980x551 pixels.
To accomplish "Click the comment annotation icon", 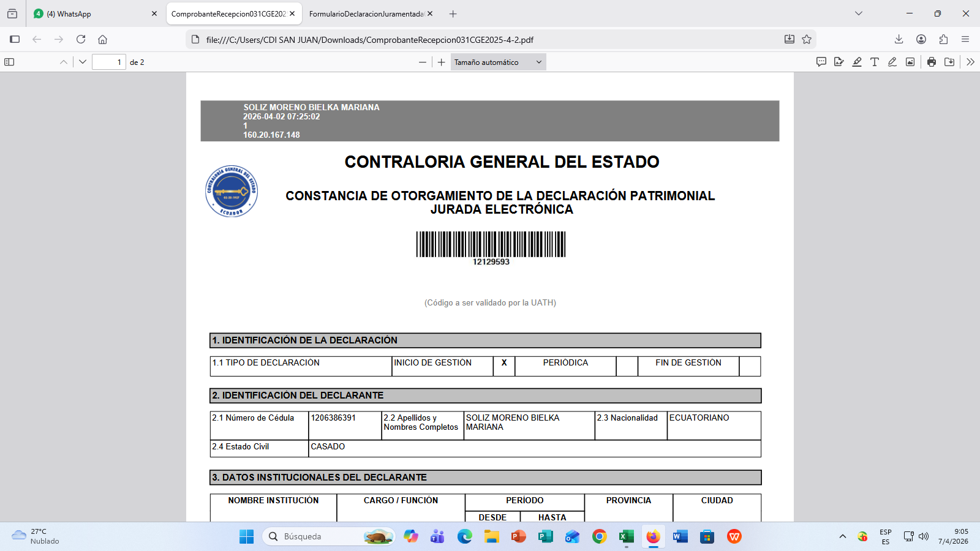I will 821,62.
